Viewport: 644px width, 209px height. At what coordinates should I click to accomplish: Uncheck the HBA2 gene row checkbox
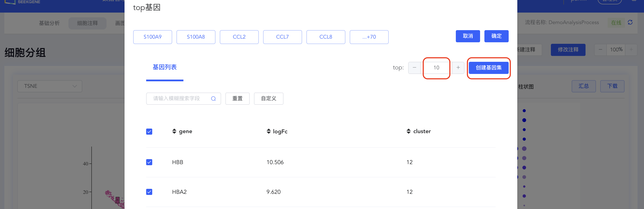point(149,192)
